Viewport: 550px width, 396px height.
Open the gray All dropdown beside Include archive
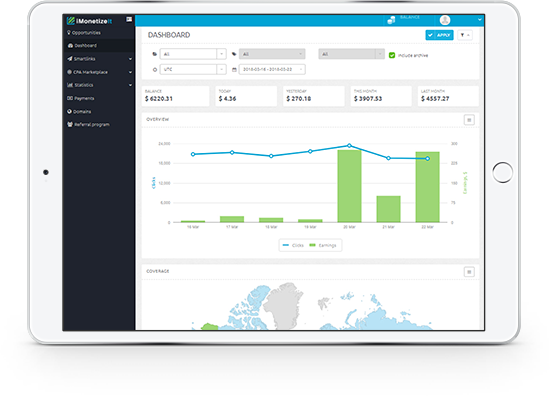tap(351, 54)
